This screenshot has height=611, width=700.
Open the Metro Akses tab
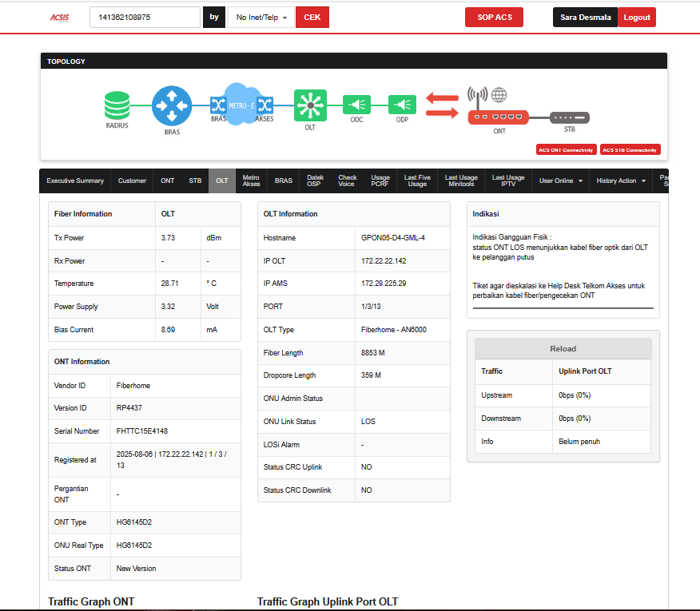pyautogui.click(x=252, y=181)
